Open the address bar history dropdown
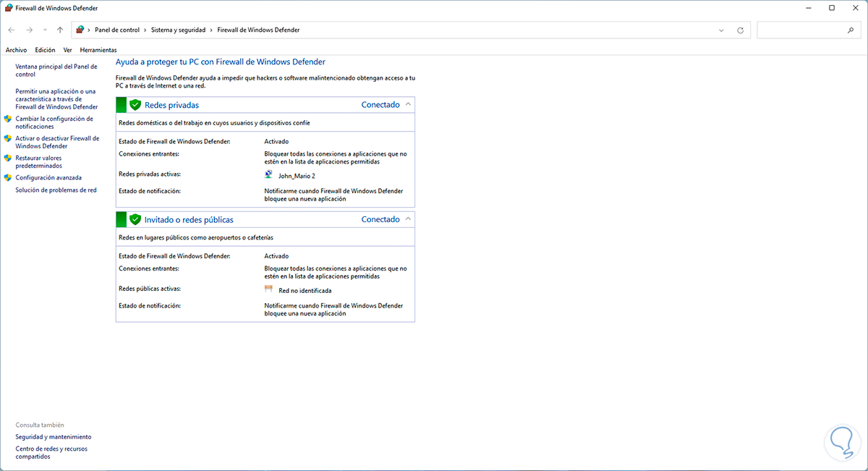This screenshot has height=471, width=868. coord(721,30)
